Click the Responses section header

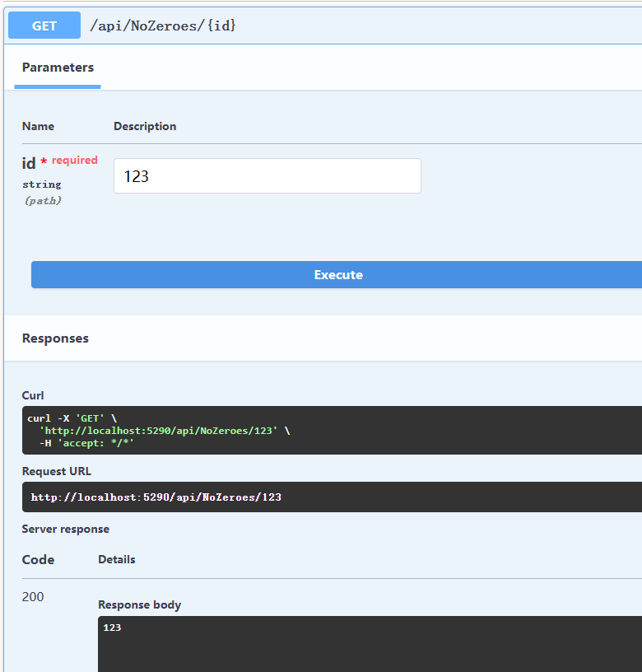55,338
